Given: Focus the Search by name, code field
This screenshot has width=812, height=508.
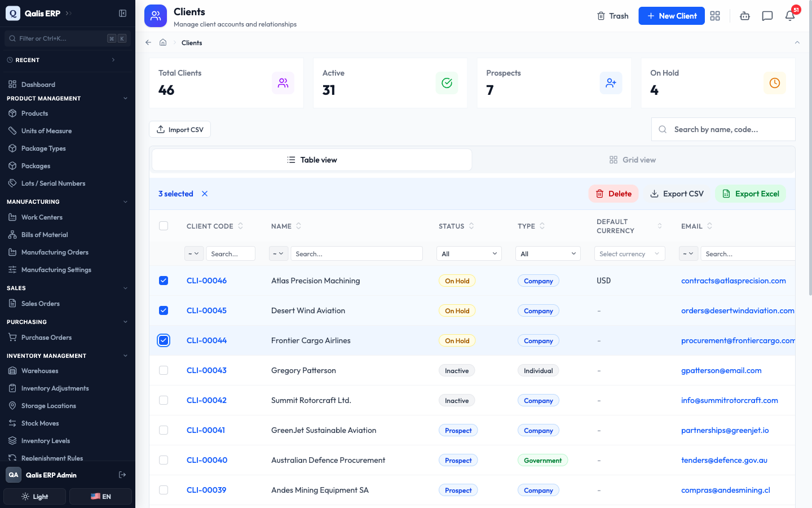Looking at the screenshot, I should (723, 129).
